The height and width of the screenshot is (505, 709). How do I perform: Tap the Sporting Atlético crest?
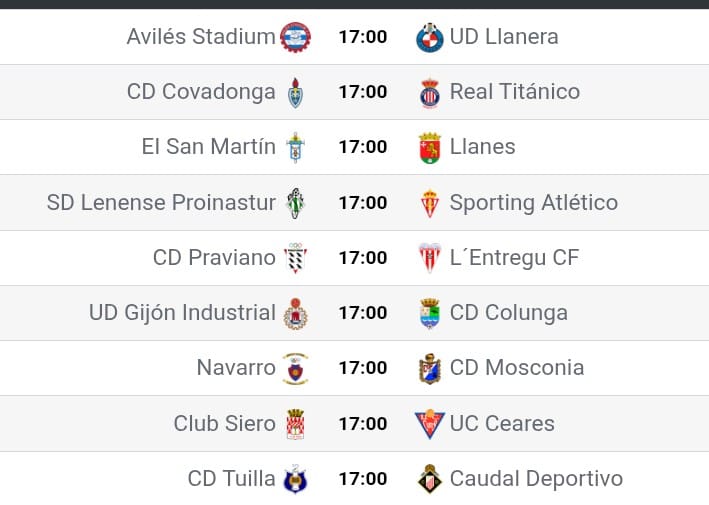pyautogui.click(x=430, y=203)
